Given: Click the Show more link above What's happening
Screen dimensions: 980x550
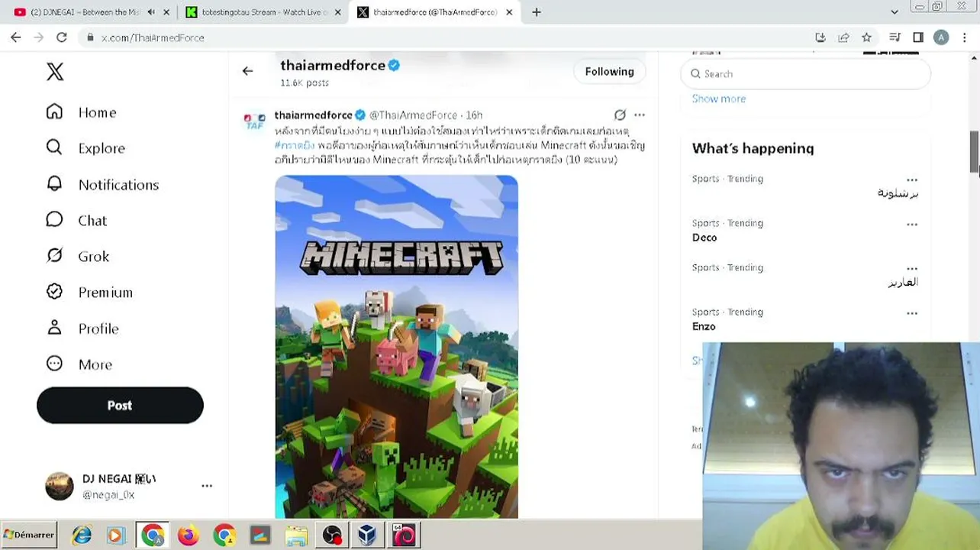Looking at the screenshot, I should tap(719, 99).
